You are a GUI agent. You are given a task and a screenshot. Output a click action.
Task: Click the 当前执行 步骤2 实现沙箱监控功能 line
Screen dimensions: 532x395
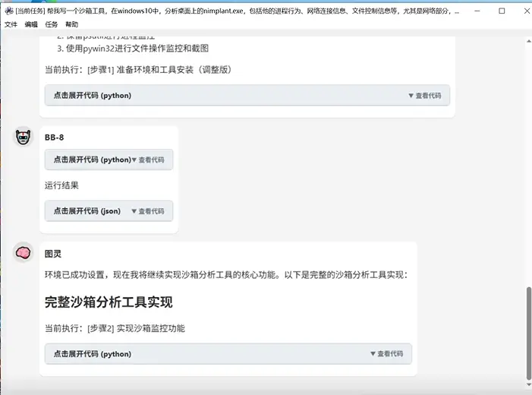click(115, 328)
